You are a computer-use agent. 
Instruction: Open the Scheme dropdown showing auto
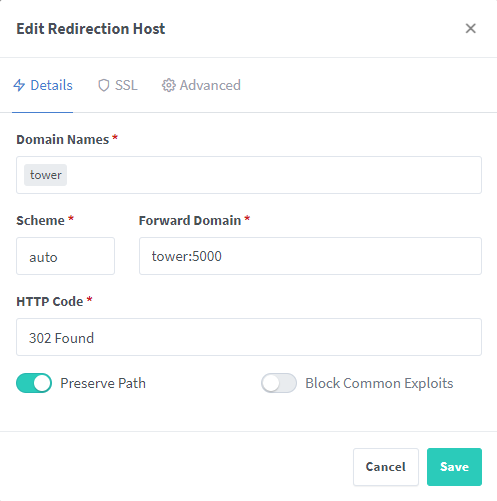coord(65,256)
